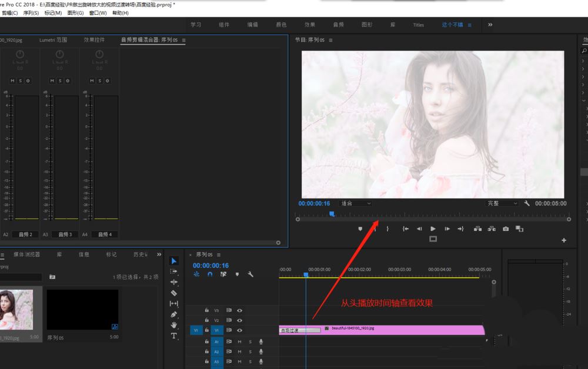Viewport: 588px width, 369px height.
Task: Open the Comparison View icon
Action: tap(519, 229)
